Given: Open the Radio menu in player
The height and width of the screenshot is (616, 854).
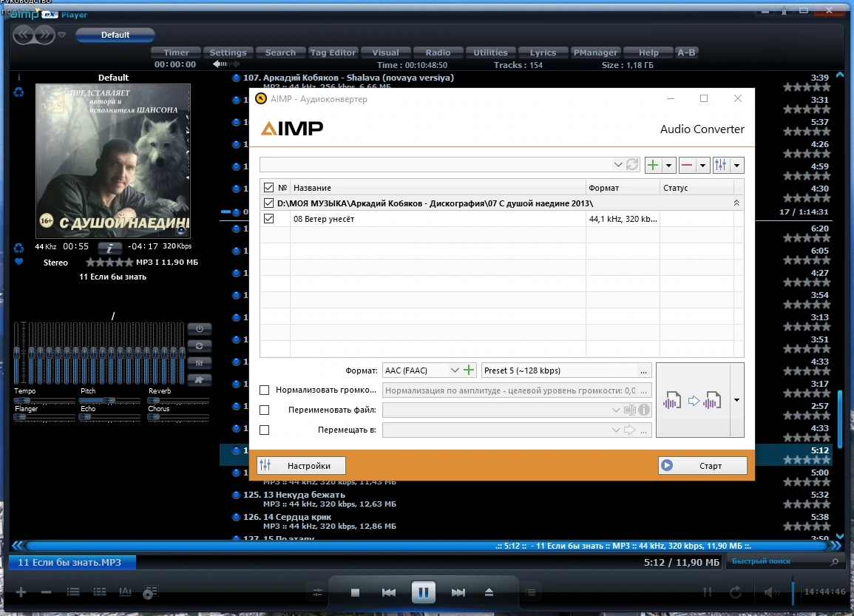Looking at the screenshot, I should click(438, 53).
